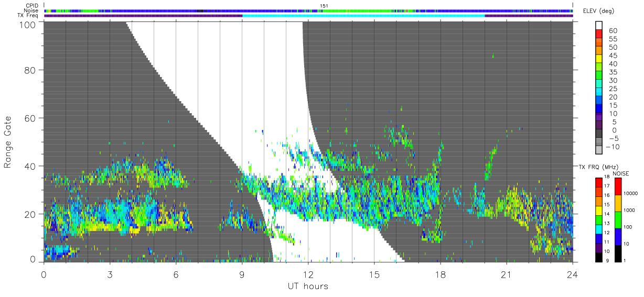
Task: Click the 3 tick on the UT hours axis
Action: tap(110, 275)
